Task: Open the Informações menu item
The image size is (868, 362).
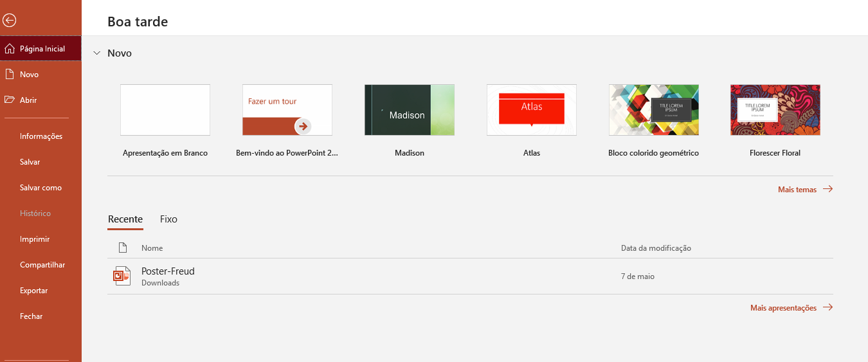Action: click(x=41, y=136)
